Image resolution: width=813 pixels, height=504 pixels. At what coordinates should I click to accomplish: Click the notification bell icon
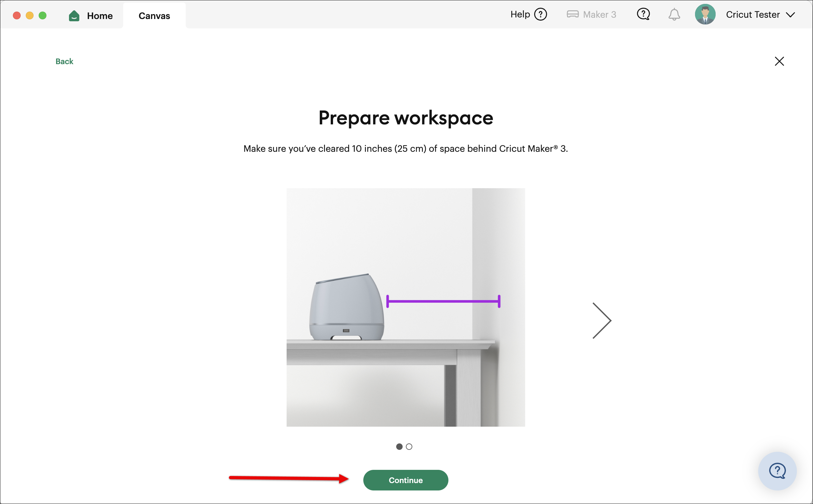coord(674,14)
